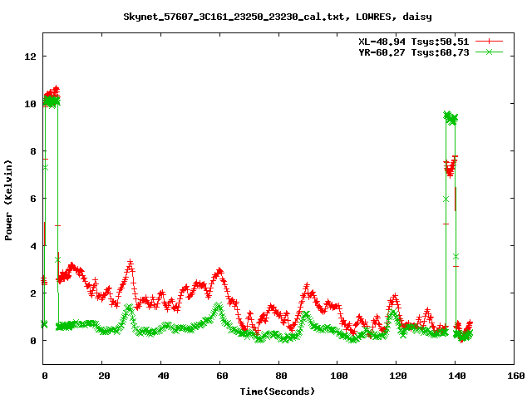Select legend entry XL-48.94 Tsys:50.51
The height and width of the screenshot is (399, 532).
[x=414, y=42]
